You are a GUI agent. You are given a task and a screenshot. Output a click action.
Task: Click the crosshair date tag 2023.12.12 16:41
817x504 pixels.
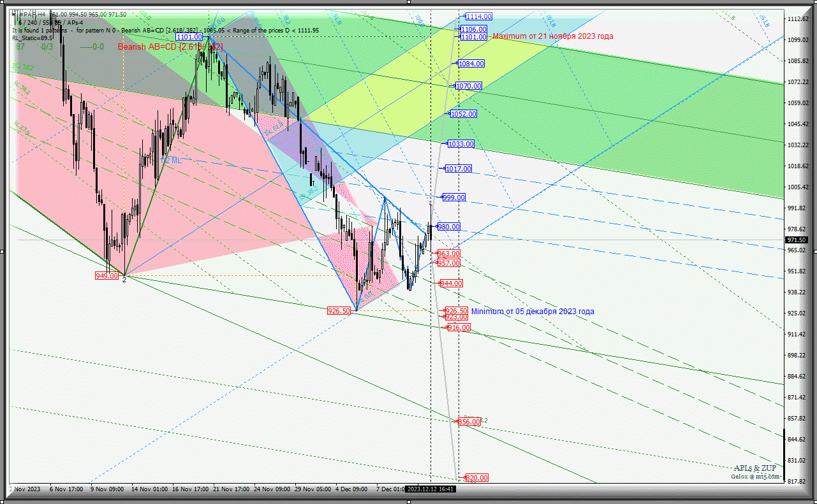coord(431,489)
